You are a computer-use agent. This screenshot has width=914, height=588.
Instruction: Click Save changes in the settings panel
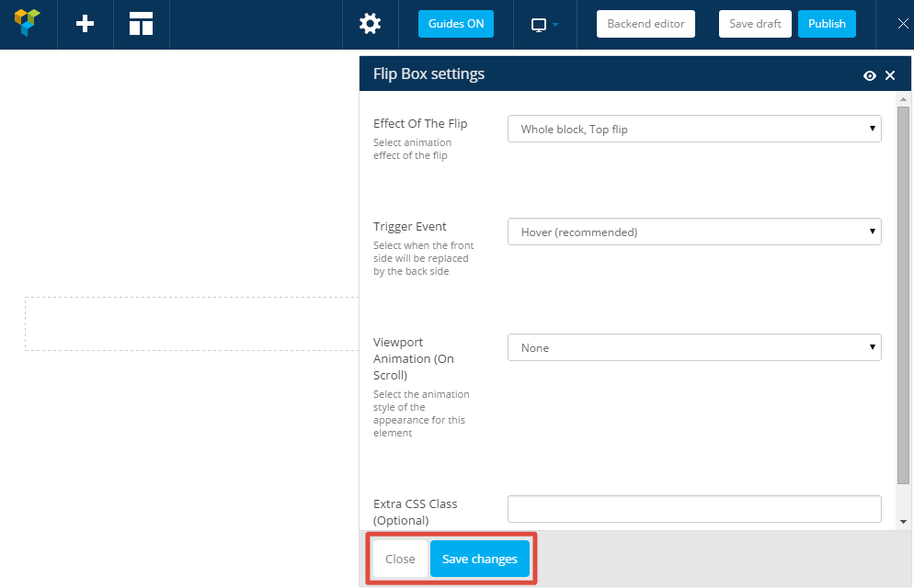(x=479, y=559)
